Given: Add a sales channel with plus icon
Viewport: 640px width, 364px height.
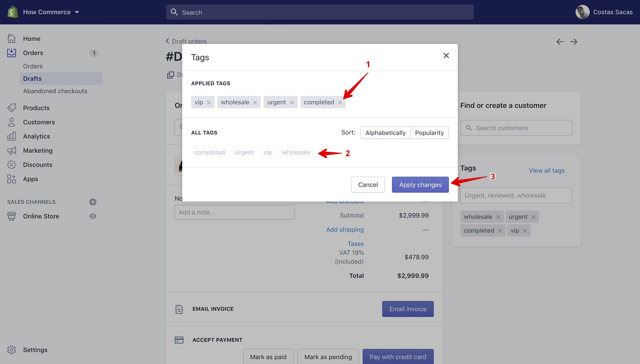Looking at the screenshot, I should [x=93, y=202].
